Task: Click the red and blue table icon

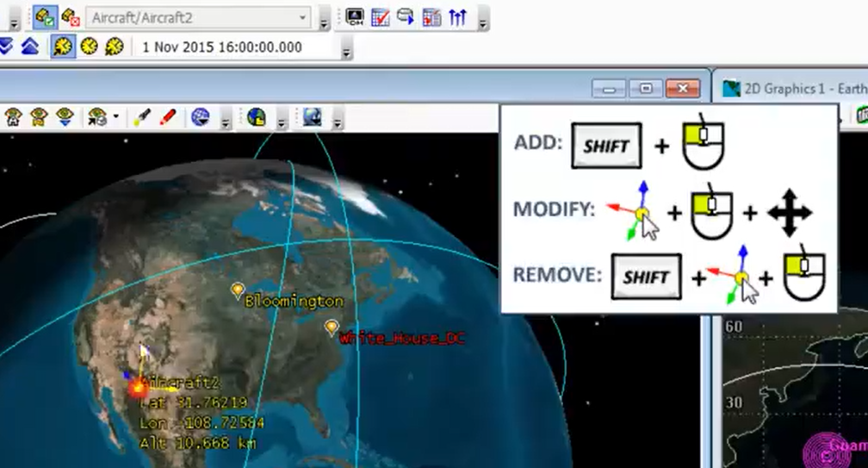Action: [431, 17]
